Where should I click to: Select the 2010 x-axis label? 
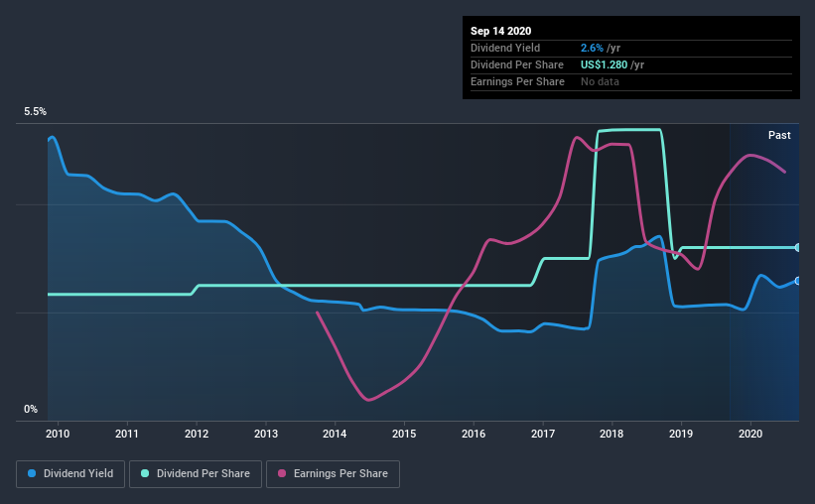pyautogui.click(x=58, y=434)
